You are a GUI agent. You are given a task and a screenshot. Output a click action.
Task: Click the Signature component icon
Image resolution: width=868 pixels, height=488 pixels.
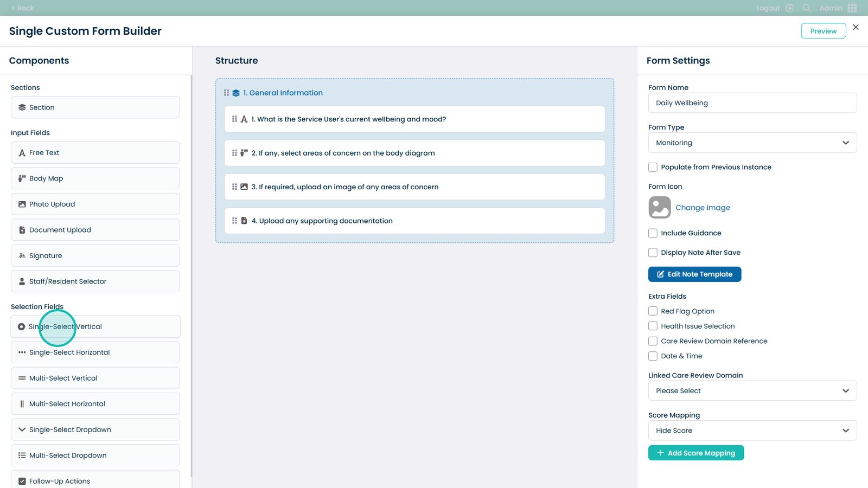pyautogui.click(x=22, y=256)
